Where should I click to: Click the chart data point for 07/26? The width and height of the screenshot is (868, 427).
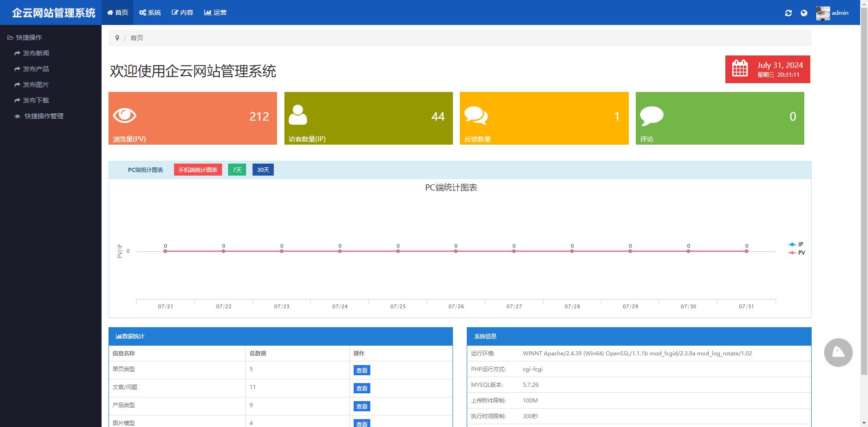tap(456, 251)
